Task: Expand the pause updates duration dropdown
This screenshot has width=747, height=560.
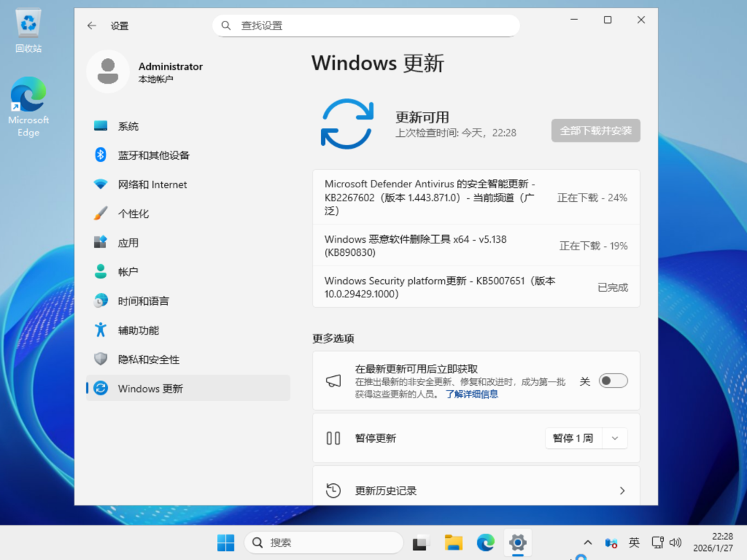Action: pos(615,438)
